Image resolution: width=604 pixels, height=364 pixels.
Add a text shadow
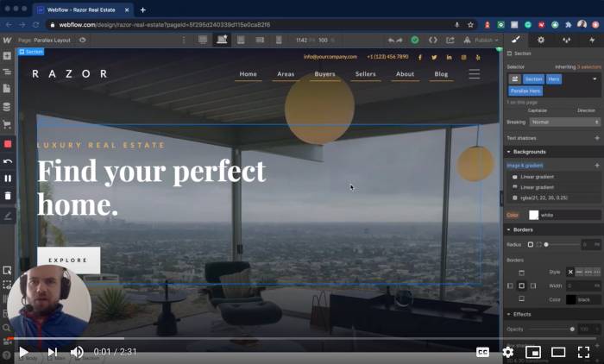point(597,138)
